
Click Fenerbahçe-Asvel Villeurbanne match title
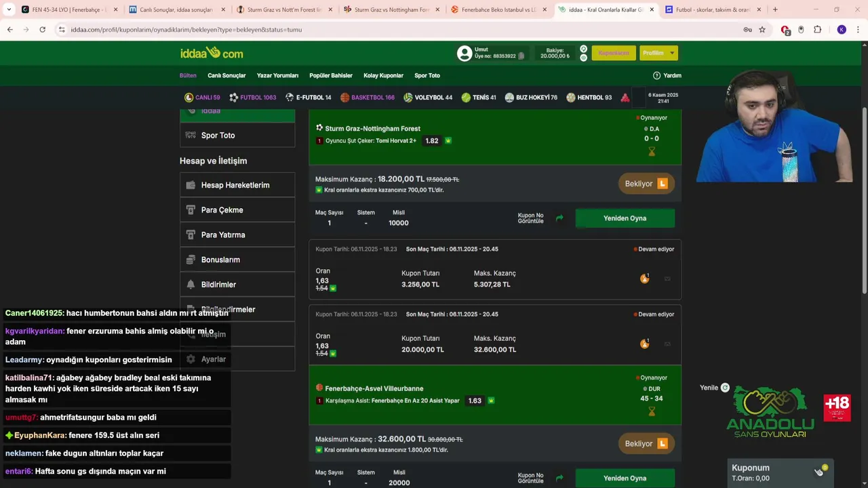(x=374, y=388)
